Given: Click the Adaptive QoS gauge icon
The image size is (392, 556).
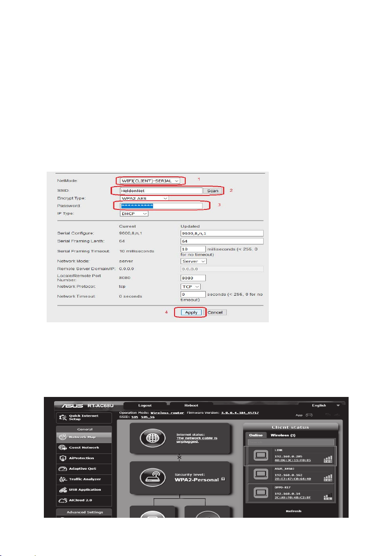Looking at the screenshot, I should (63, 469).
